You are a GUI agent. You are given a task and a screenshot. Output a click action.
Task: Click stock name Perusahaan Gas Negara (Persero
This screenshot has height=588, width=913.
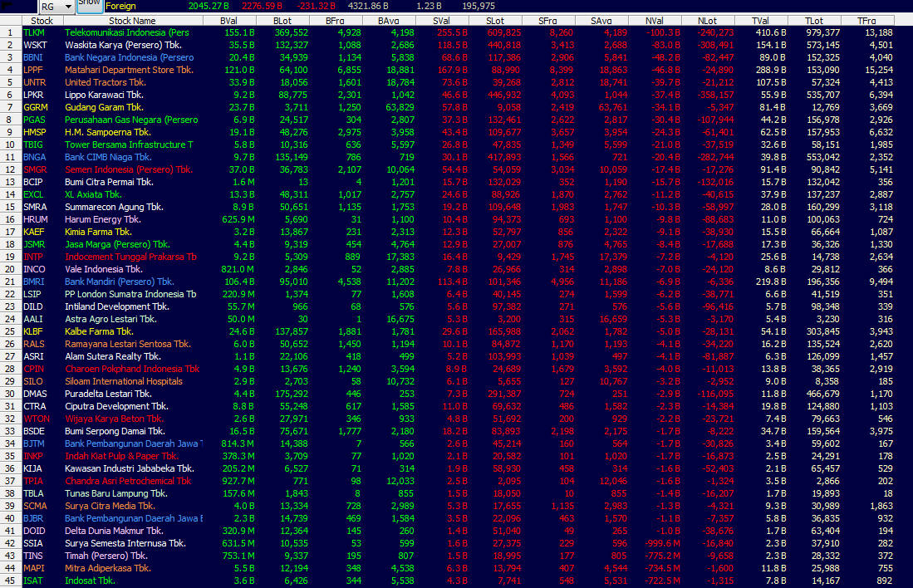131,120
